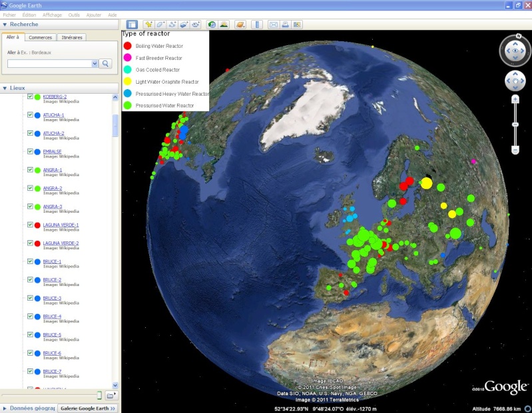Click the places list scroll-down arrow

[115, 385]
